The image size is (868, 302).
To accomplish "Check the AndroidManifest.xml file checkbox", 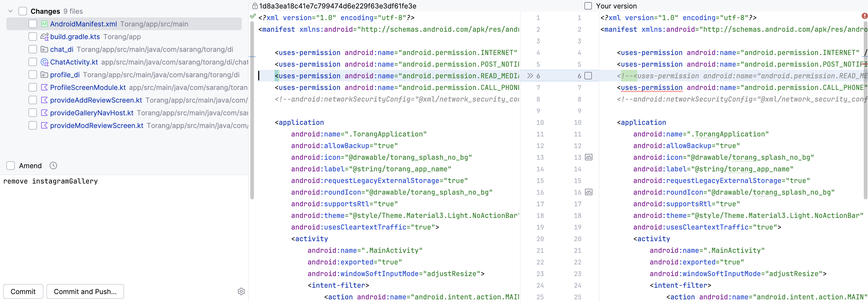I will 33,24.
